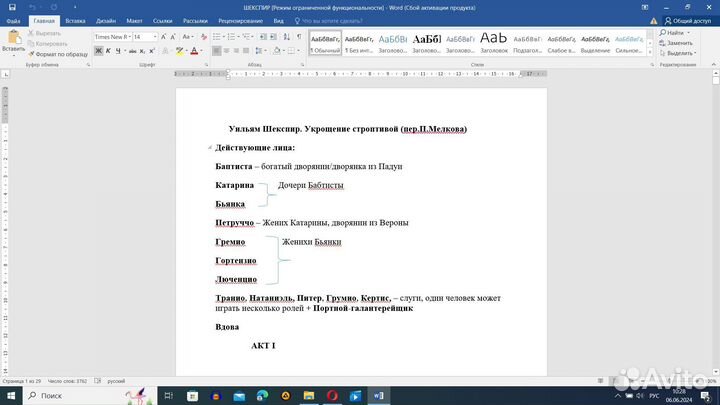This screenshot has width=720, height=405.
Task: Toggle bold (Ж) formatting
Action: click(98, 51)
